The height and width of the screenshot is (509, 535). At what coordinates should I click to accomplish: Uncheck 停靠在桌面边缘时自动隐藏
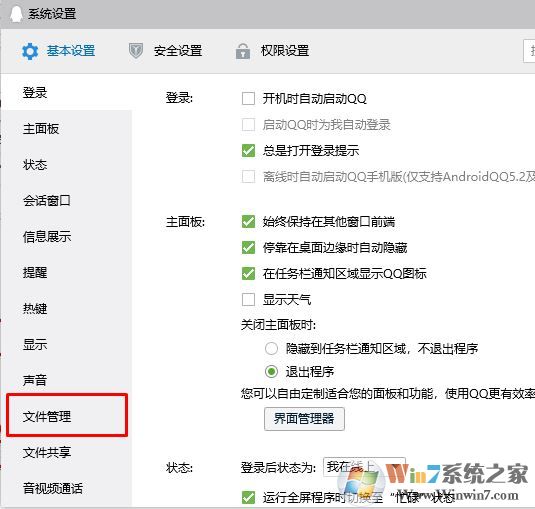pyautogui.click(x=248, y=248)
